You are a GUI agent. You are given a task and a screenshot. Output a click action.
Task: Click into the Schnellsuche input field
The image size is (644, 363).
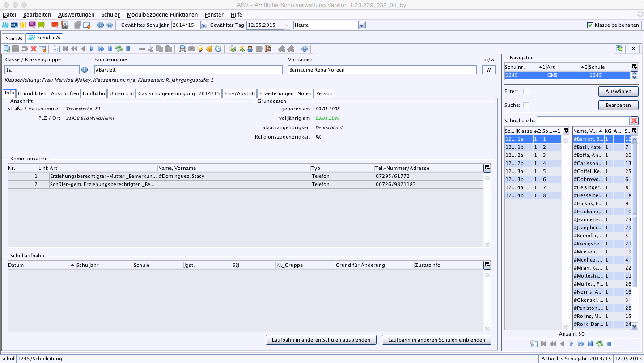(583, 121)
